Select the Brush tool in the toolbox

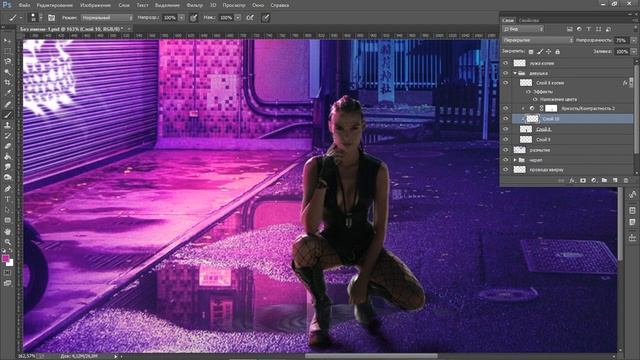[x=7, y=115]
